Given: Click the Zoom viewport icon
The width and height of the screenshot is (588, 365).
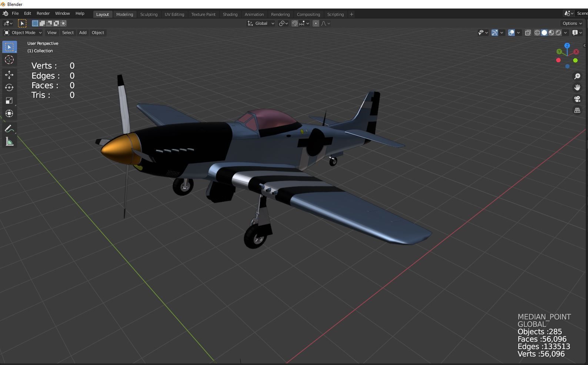Looking at the screenshot, I should (577, 76).
